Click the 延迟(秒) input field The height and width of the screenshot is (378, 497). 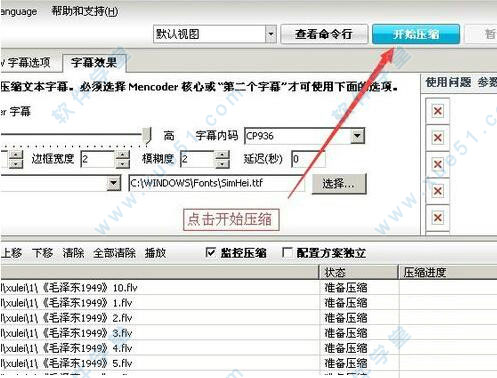[x=308, y=159]
